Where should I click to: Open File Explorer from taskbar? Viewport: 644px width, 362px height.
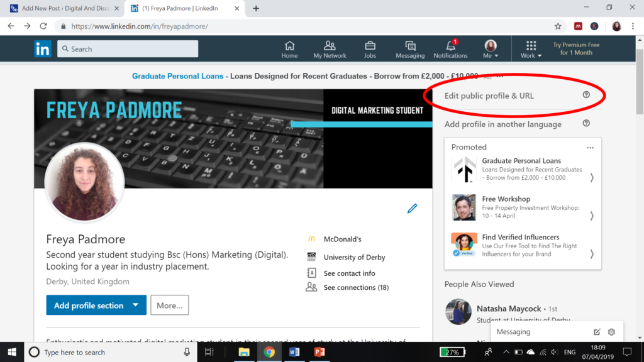(x=244, y=352)
